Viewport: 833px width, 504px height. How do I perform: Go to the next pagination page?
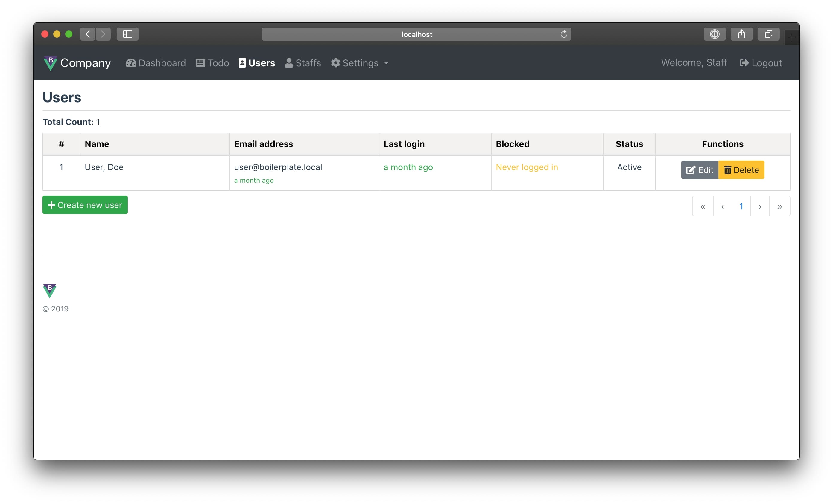(x=760, y=206)
